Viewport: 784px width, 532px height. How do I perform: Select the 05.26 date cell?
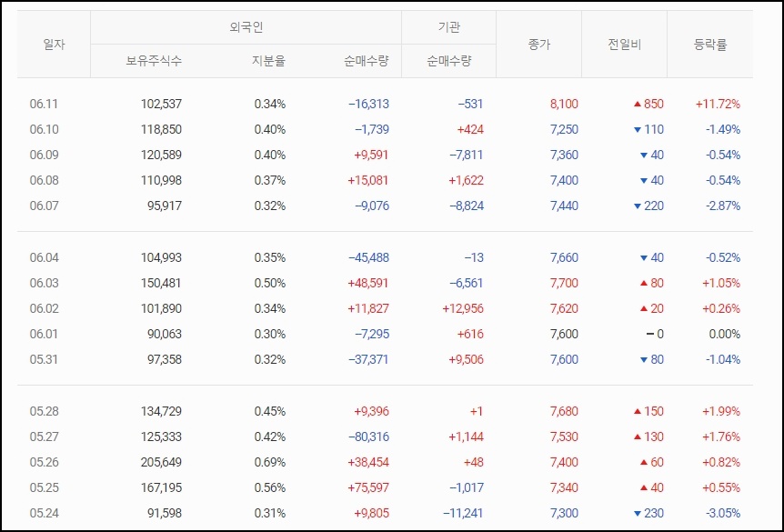(x=44, y=463)
